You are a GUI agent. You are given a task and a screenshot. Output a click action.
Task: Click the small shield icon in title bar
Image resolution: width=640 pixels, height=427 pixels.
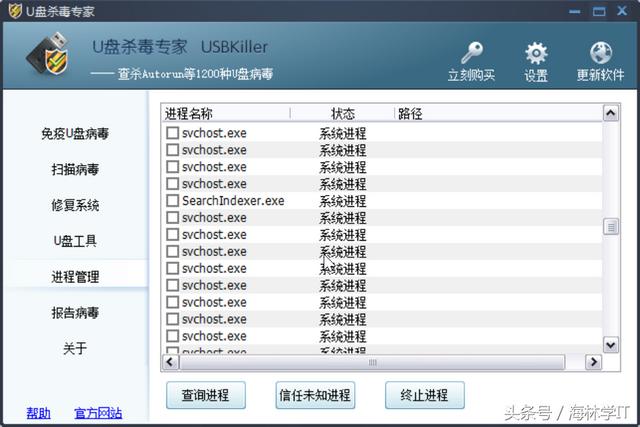click(15, 11)
